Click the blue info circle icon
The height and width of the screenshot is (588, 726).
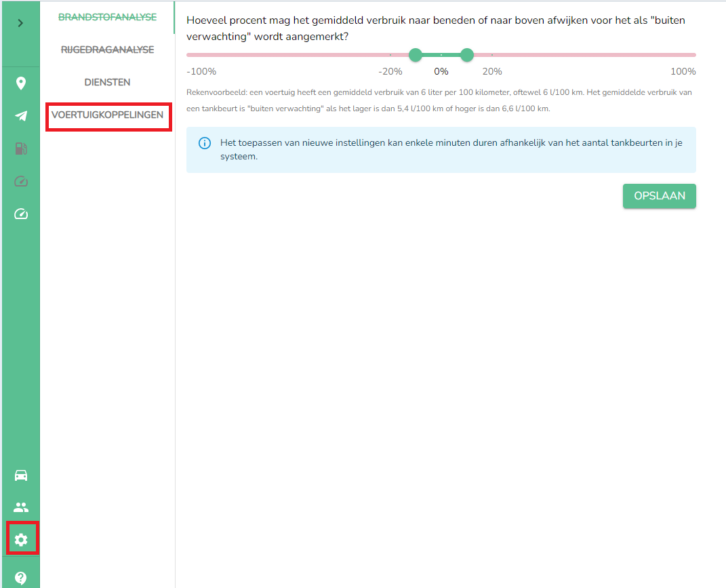point(205,143)
